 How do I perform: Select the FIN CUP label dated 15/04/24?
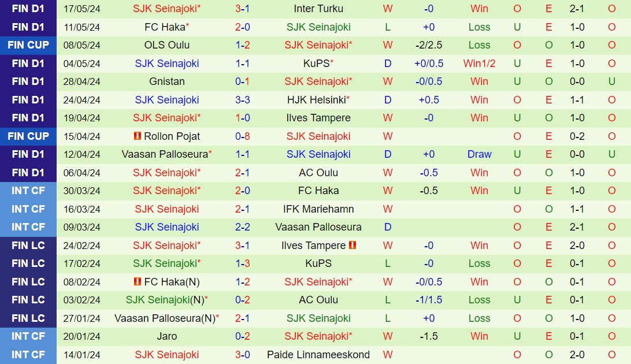(x=28, y=136)
